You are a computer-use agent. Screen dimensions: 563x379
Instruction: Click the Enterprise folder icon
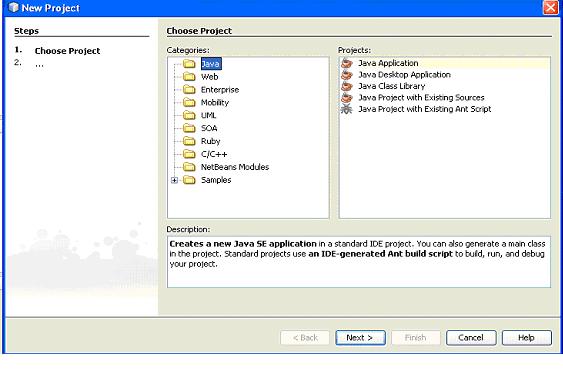pos(189,90)
